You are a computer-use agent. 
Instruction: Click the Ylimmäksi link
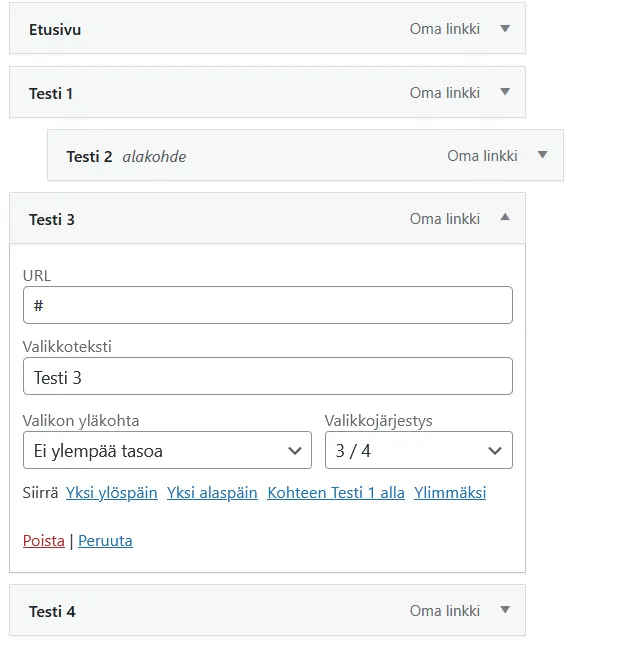pyautogui.click(x=450, y=493)
